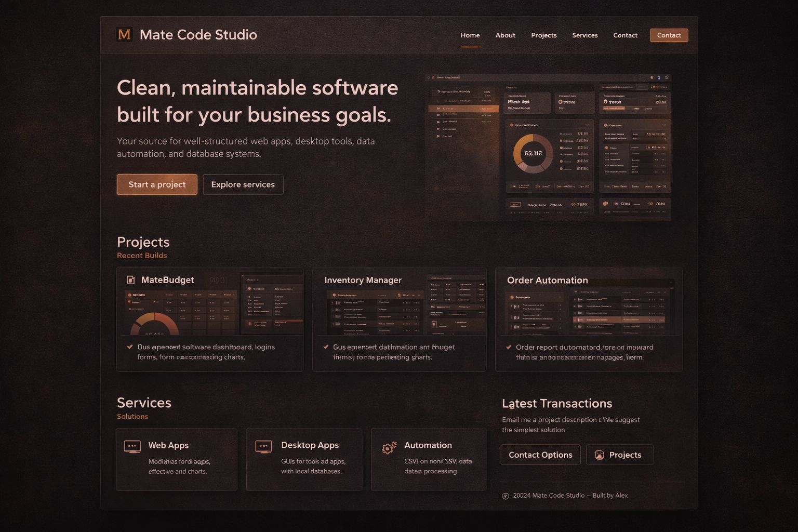Click the checkmark icon on the Order Automation card
This screenshot has height=532, width=798.
point(508,347)
